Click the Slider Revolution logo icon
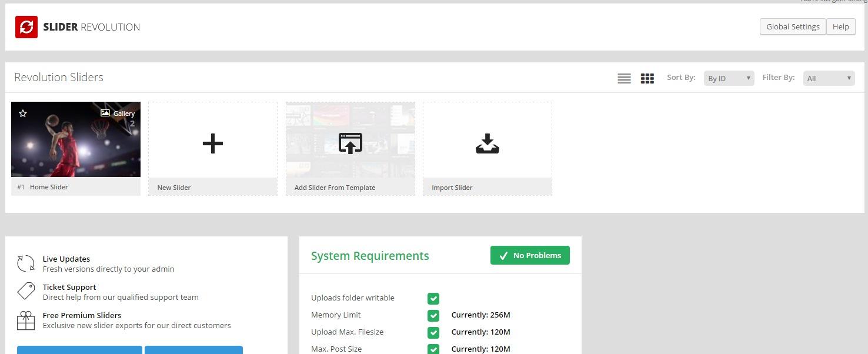This screenshot has height=354, width=868. 26,27
